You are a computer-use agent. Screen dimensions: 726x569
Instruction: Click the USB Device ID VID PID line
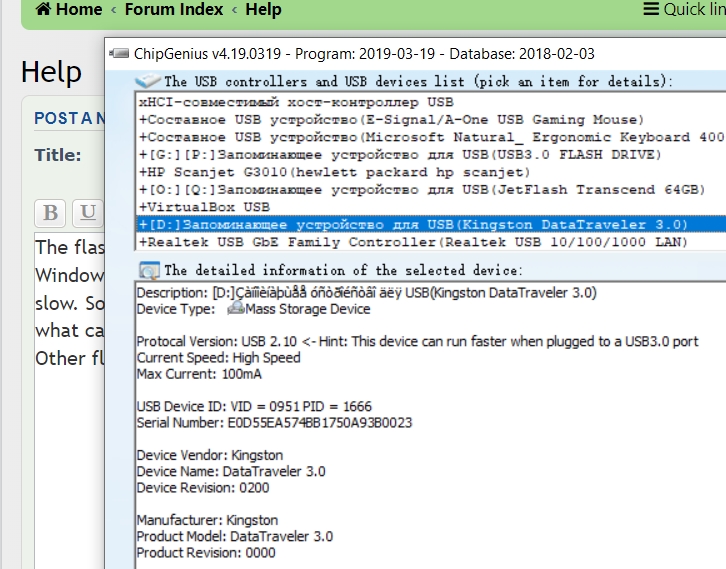[x=254, y=406]
